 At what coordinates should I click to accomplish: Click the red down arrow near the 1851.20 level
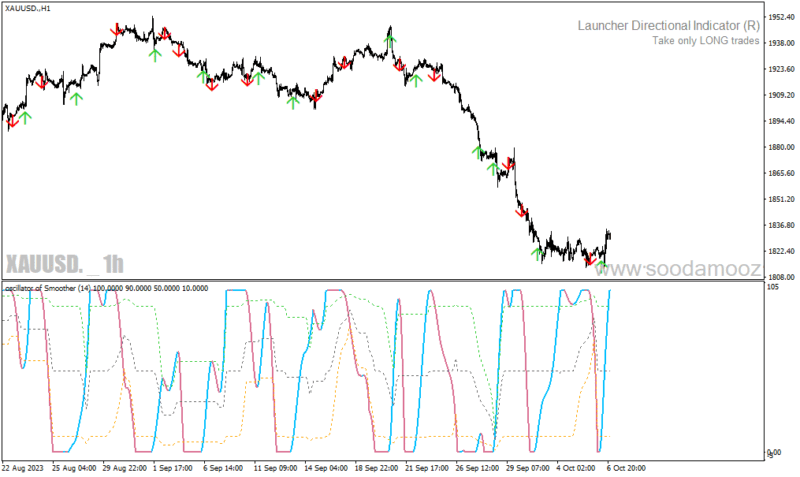coord(521,211)
